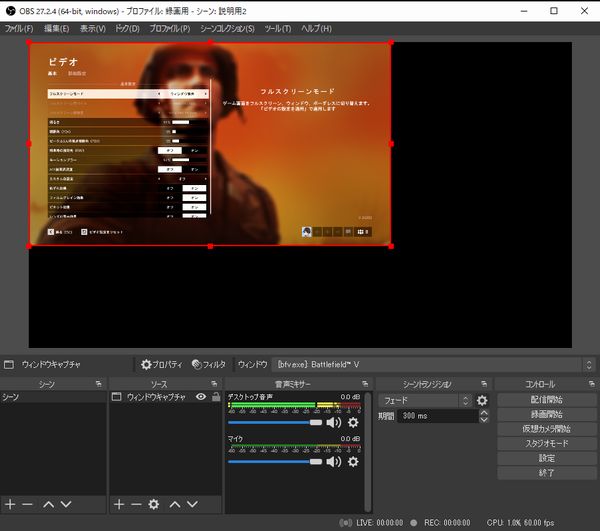Mute デスクトップ音声 with speaker icon
The height and width of the screenshot is (531, 600).
[334, 422]
